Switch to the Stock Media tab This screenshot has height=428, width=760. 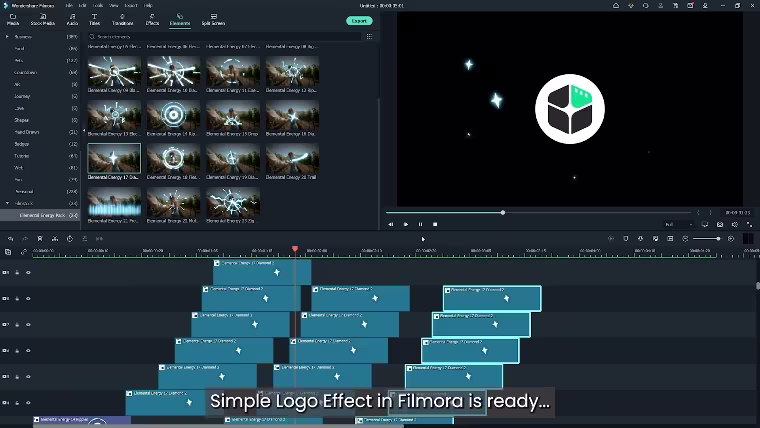43,19
